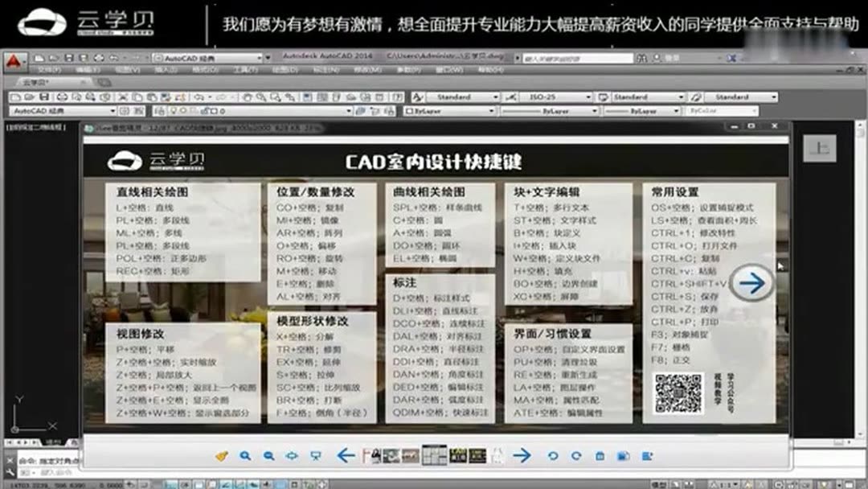
Task: Enable fullscreen mode in the image viewer
Action: (317, 454)
